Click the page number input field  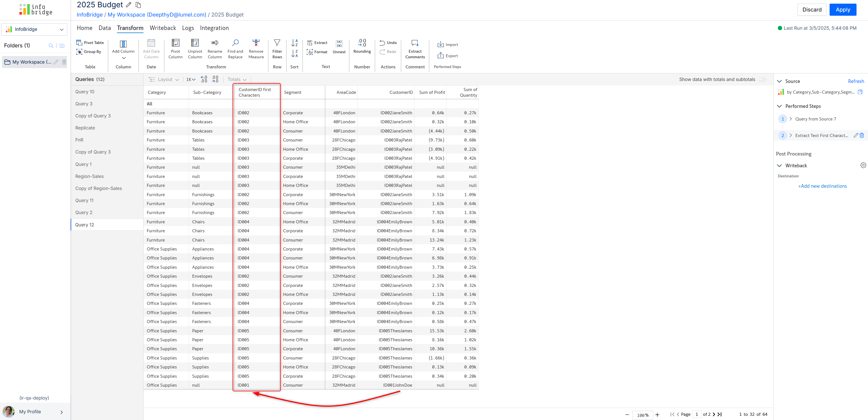[x=696, y=414]
